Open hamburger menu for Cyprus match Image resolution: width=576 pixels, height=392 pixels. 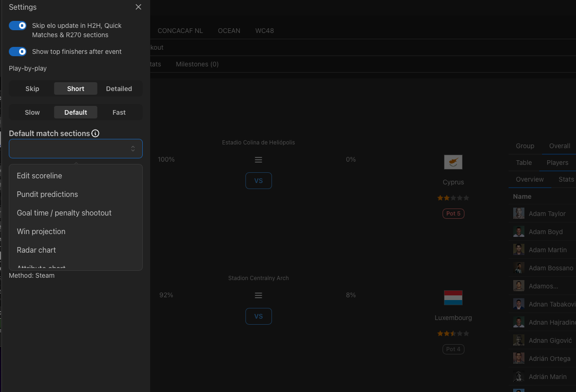pyautogui.click(x=258, y=160)
